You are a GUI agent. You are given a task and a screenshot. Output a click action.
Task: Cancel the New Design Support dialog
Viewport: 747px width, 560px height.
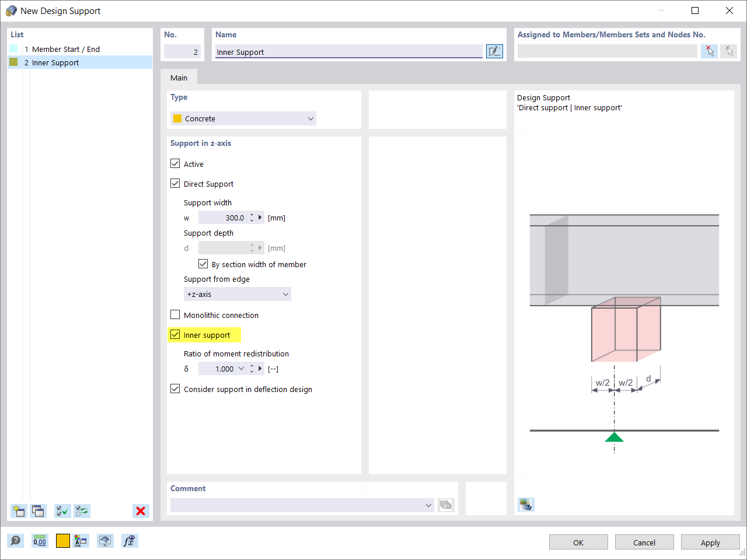click(644, 542)
